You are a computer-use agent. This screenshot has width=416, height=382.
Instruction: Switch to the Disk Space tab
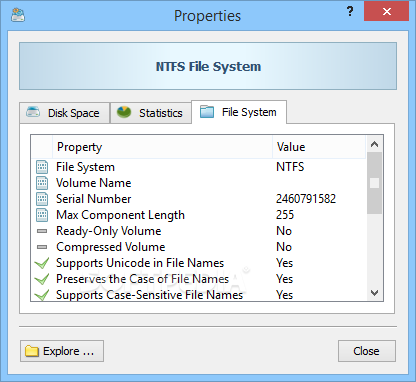(x=64, y=113)
